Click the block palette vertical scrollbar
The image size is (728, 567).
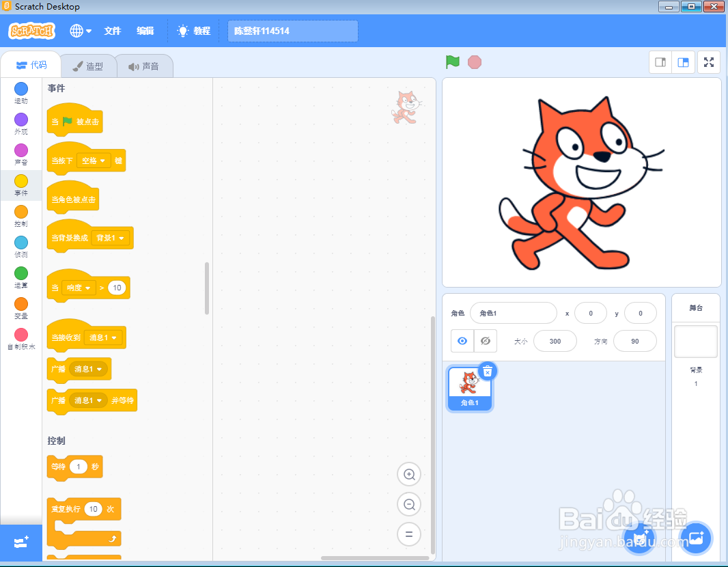point(207,288)
